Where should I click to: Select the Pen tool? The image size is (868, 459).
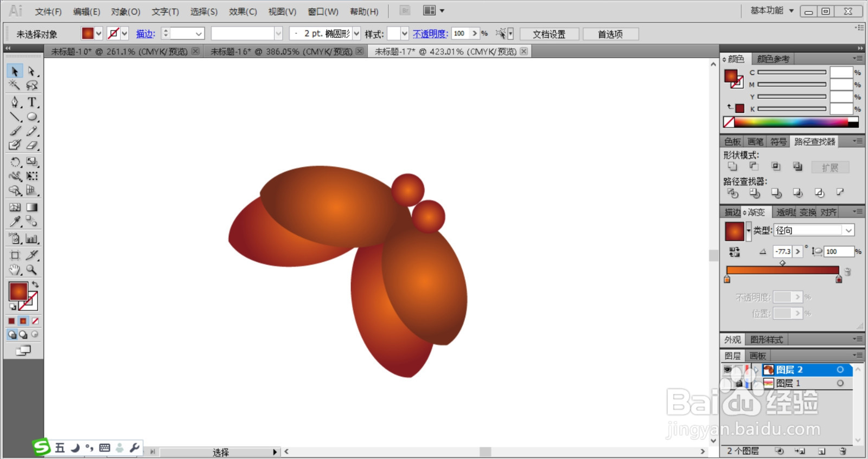tap(15, 102)
